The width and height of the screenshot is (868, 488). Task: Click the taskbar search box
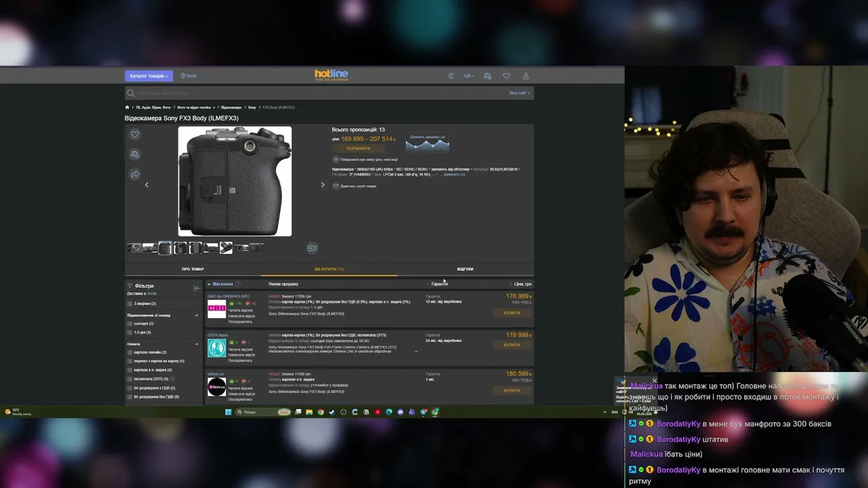point(263,412)
